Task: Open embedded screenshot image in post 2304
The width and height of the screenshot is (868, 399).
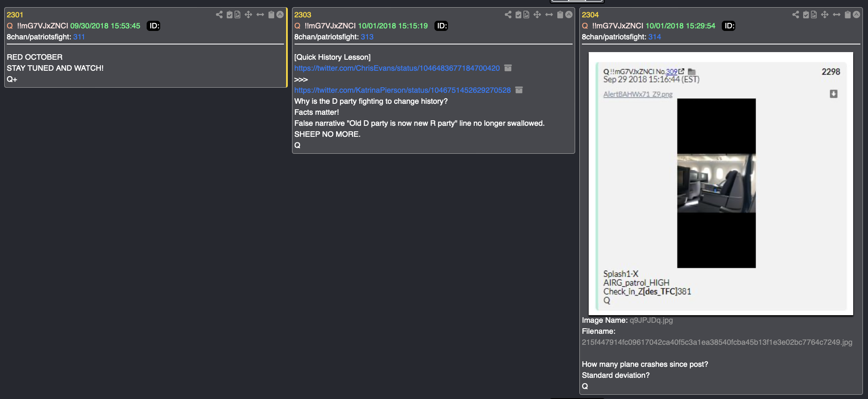Action: point(721,183)
